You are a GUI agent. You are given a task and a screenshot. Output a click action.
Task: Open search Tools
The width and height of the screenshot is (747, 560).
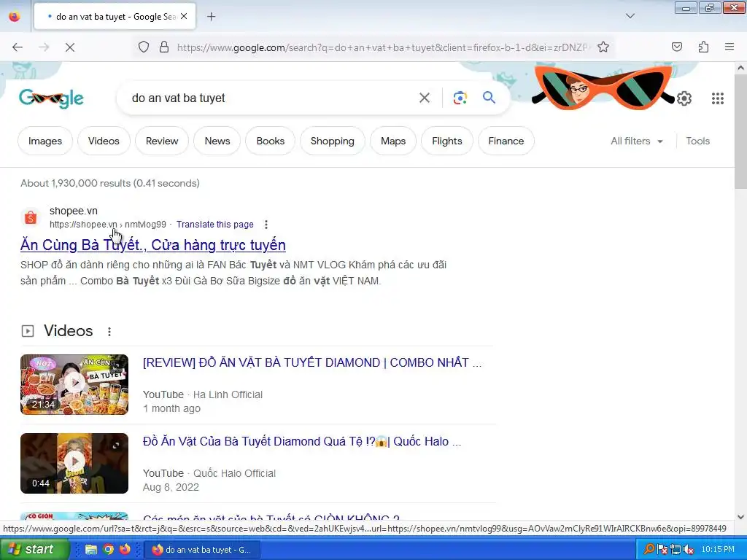(x=697, y=141)
